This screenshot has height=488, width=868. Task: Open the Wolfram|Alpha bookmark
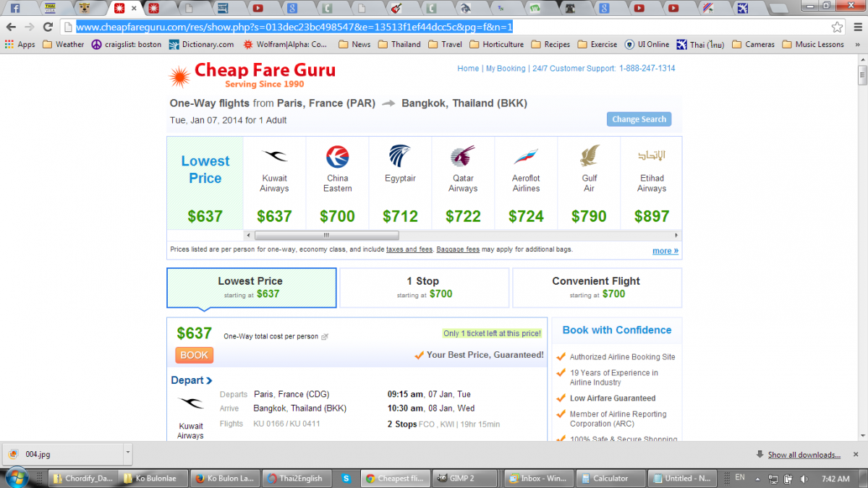point(286,44)
